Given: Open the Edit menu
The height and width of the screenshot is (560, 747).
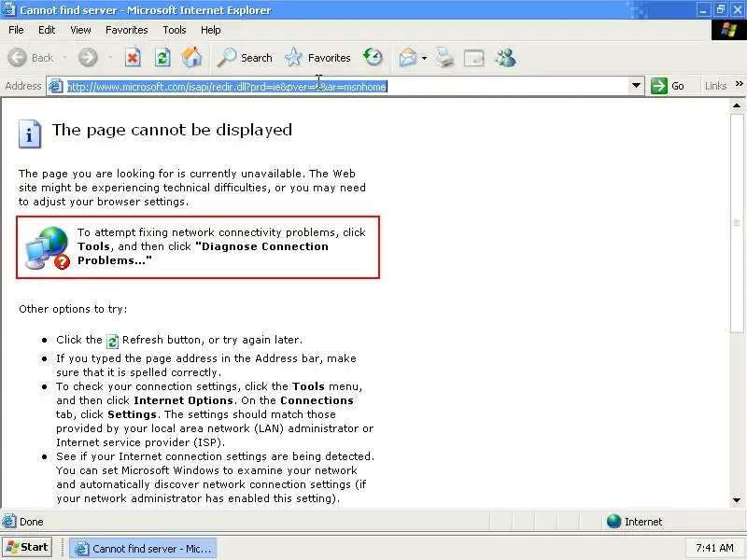Looking at the screenshot, I should pyautogui.click(x=47, y=30).
